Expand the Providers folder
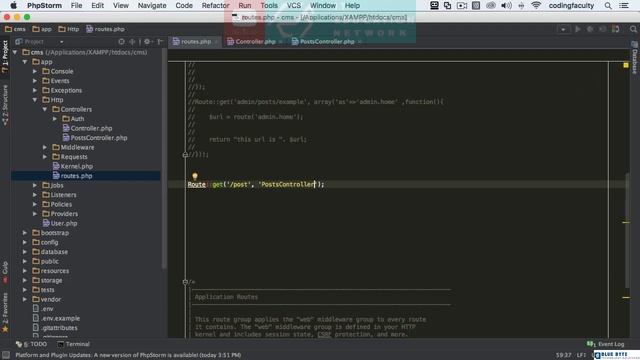This screenshot has height=360, width=640. click(35, 214)
